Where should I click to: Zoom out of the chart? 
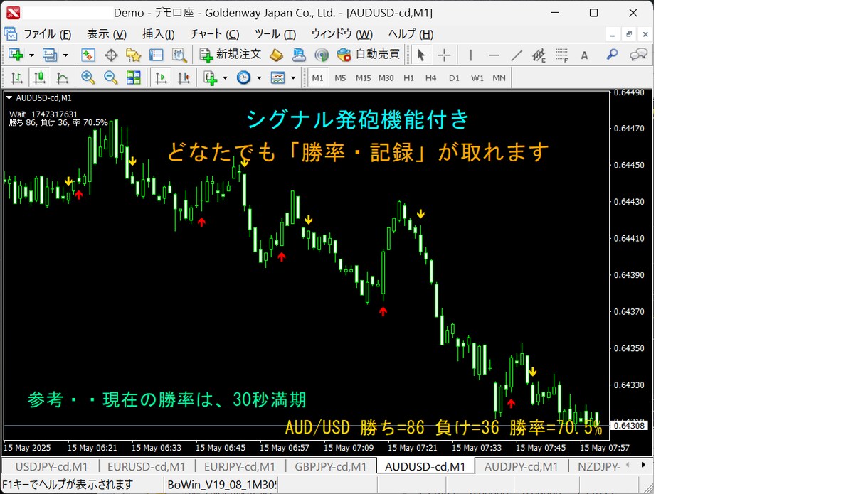click(111, 77)
